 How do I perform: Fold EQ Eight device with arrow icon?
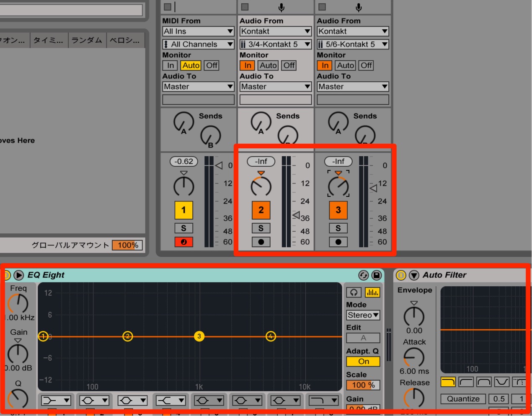[18, 275]
